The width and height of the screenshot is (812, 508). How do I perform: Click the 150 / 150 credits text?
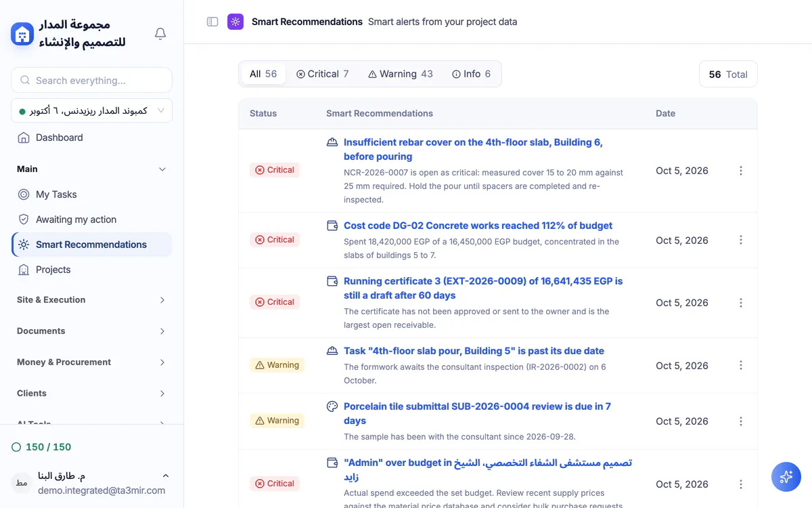[x=48, y=447]
